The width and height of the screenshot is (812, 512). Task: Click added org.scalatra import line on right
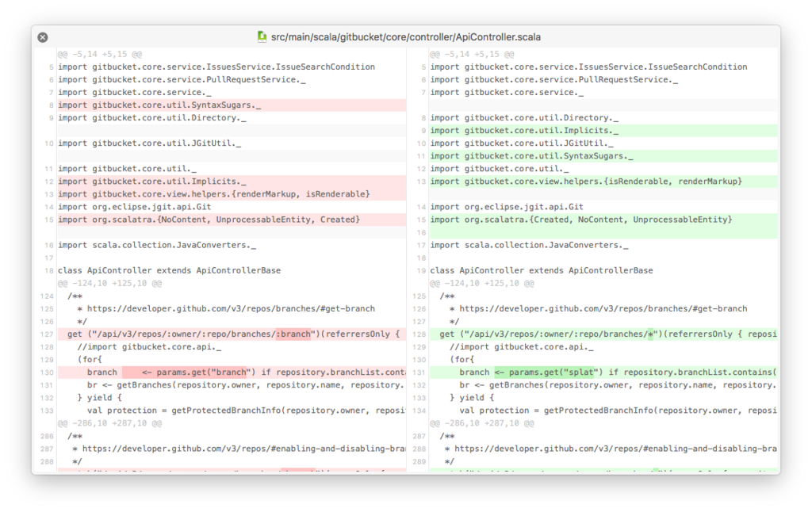click(x=603, y=220)
